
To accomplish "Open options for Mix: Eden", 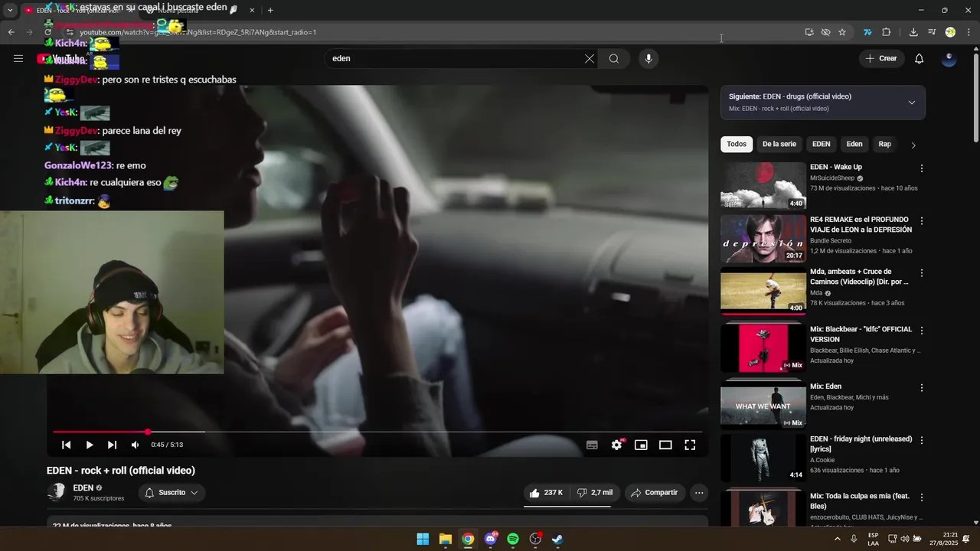I will coord(921,388).
